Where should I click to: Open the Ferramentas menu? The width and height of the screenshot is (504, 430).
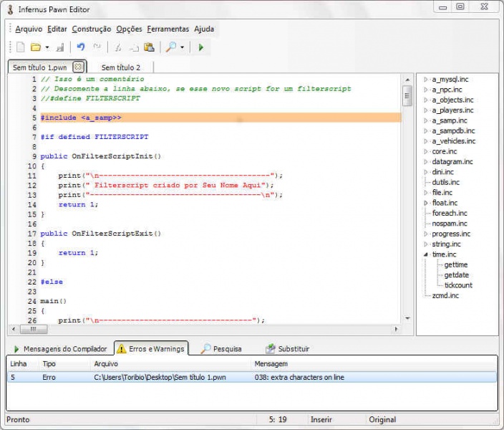coord(168,29)
